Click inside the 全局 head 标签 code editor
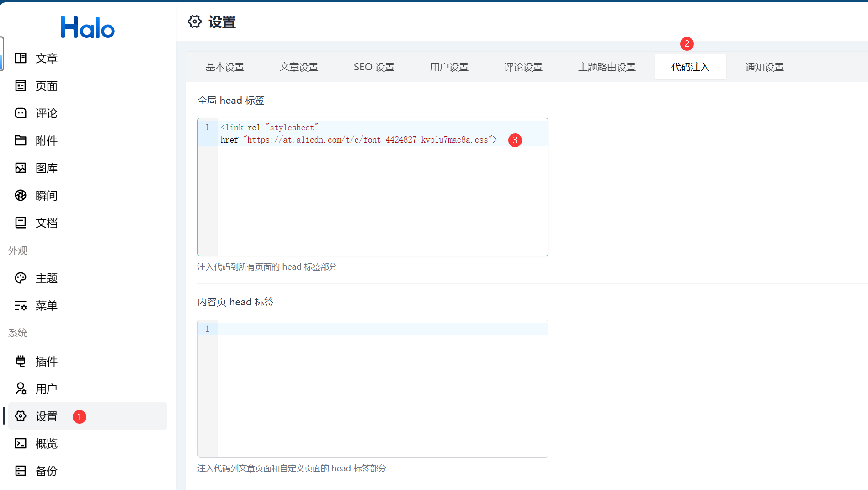Image resolution: width=868 pixels, height=490 pixels. tap(382, 197)
